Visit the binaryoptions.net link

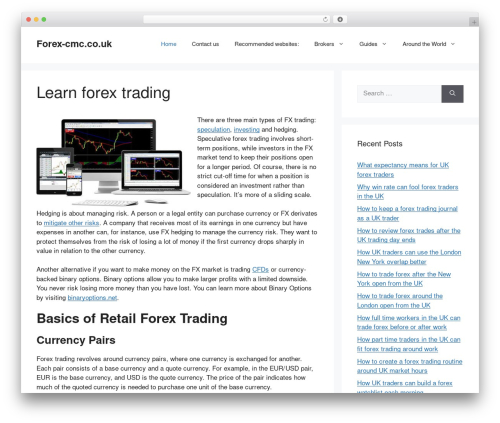pyautogui.click(x=92, y=297)
